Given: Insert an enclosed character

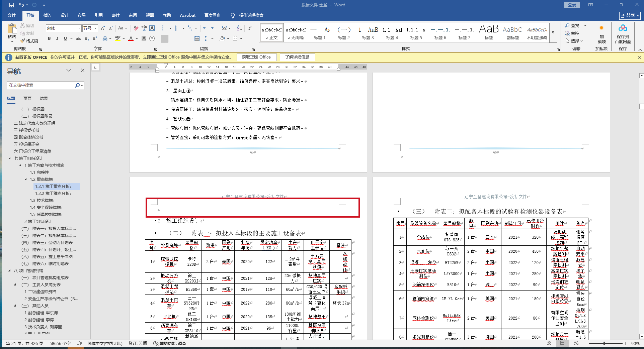Looking at the screenshot, I should pos(152,38).
